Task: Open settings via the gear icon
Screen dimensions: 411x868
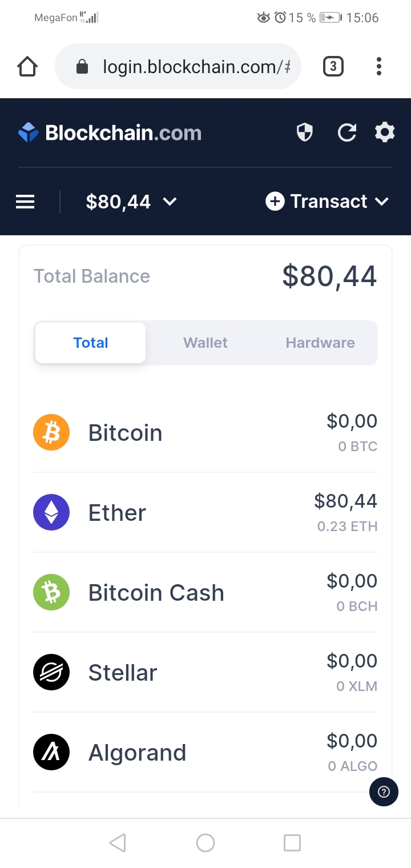Action: point(385,133)
